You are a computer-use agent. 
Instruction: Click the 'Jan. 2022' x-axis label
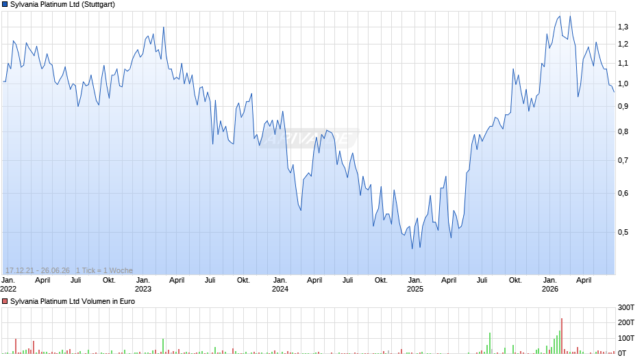8,285
